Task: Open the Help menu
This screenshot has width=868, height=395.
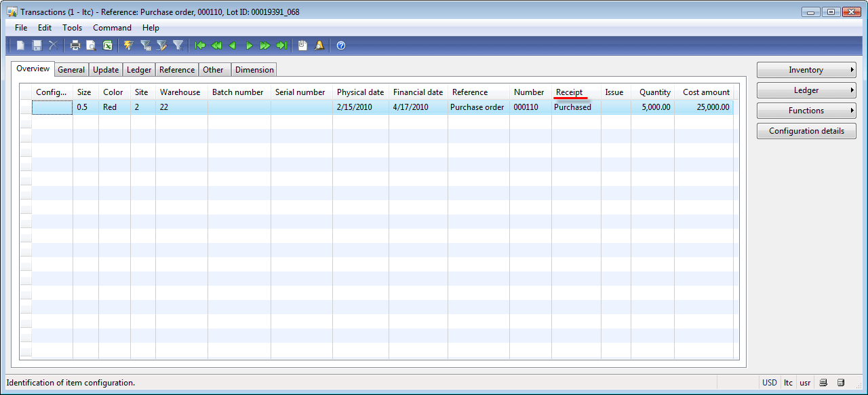Action: 151,28
